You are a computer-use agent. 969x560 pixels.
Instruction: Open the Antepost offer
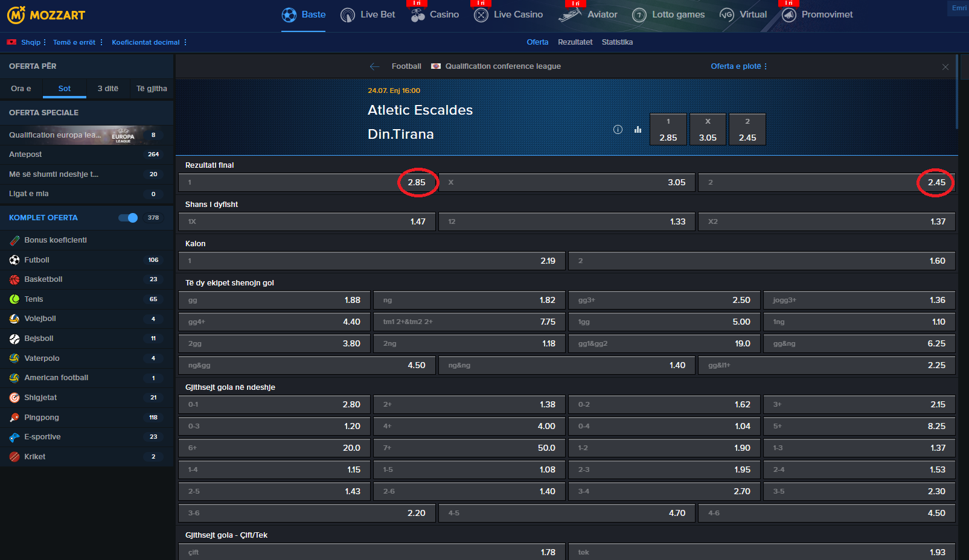click(x=86, y=154)
